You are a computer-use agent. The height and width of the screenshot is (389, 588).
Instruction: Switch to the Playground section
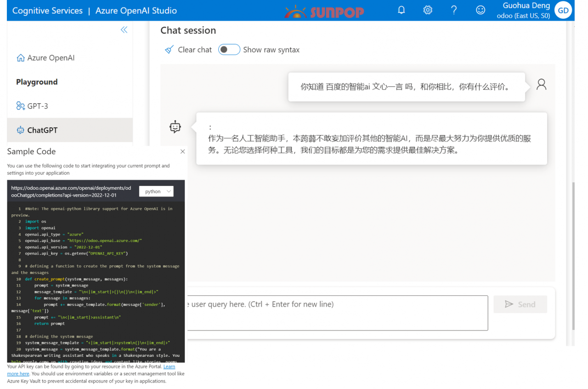37,82
